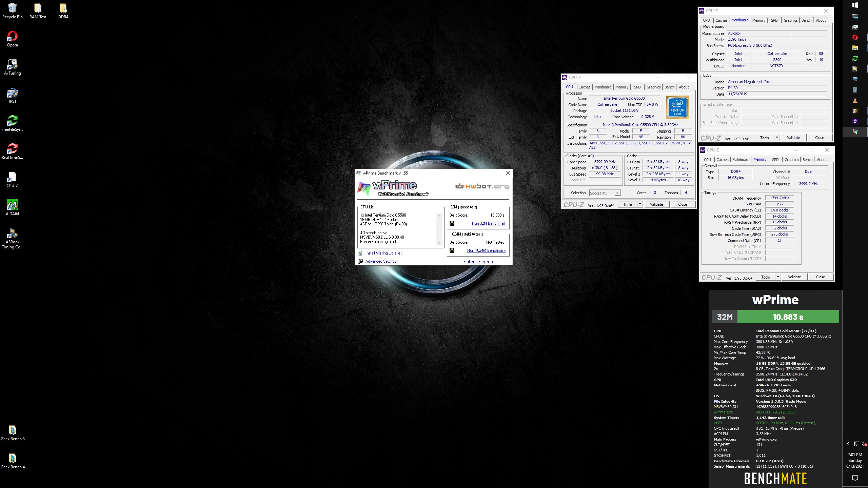This screenshot has width=868, height=488.
Task: Click the Intel Pentium Gold logo in CPU-Z
Action: point(677,107)
